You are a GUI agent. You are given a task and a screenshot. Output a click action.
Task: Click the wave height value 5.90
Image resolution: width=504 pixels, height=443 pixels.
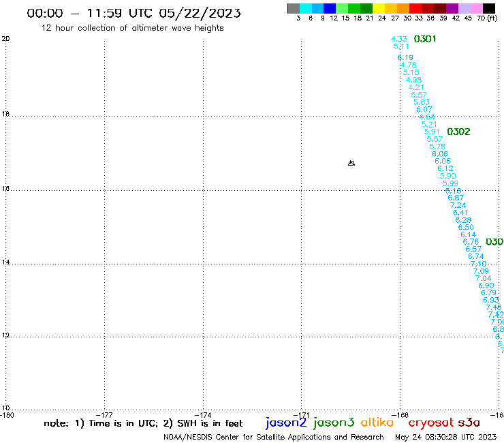447,176
